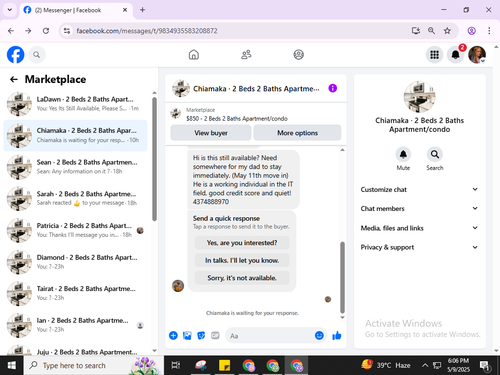Open Sean's conversation

pyautogui.click(x=75, y=167)
